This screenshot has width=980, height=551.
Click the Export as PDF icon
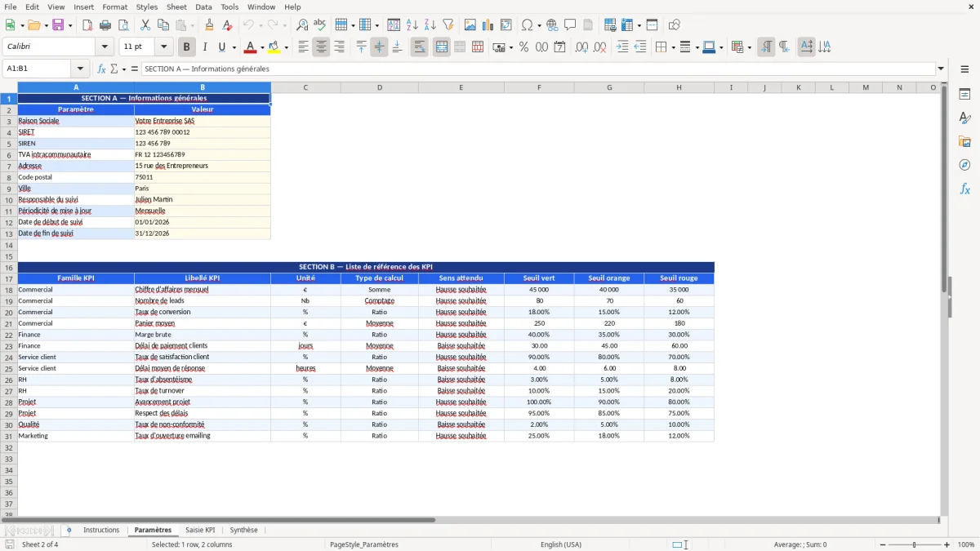(x=87, y=25)
